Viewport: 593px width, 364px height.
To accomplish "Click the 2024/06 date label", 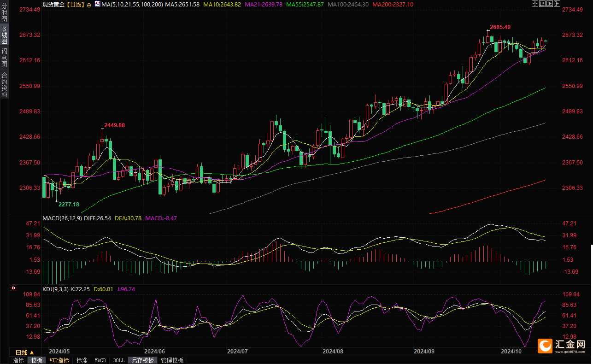I will coord(154,351).
